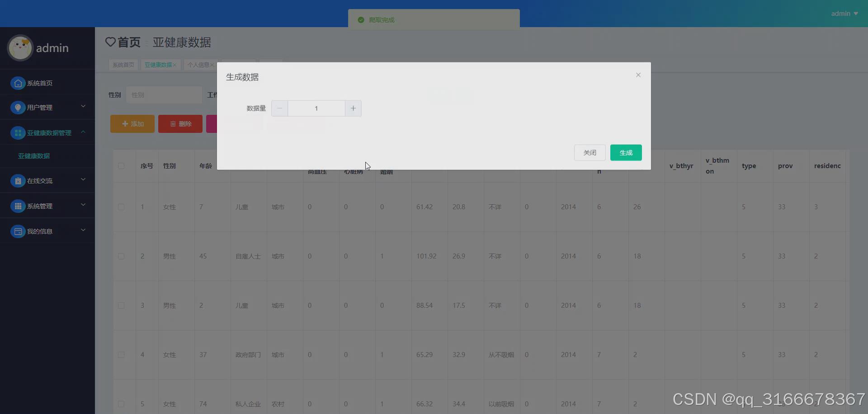
Task: Select the 系统首页 home icon in sidebar
Action: coord(18,83)
